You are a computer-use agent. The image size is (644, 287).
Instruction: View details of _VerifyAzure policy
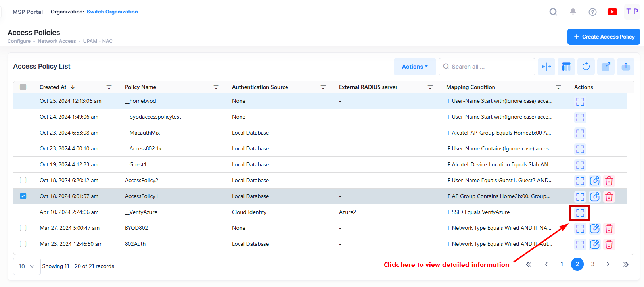(580, 213)
